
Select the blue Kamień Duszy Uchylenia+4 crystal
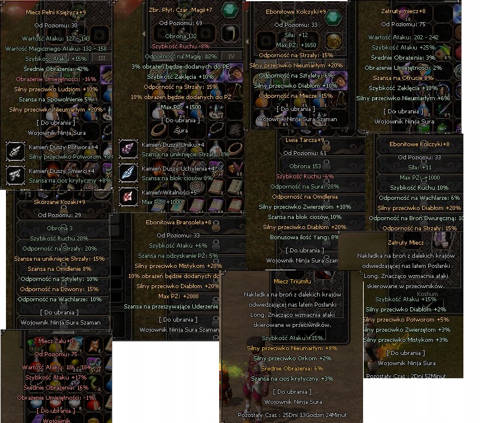[128, 172]
